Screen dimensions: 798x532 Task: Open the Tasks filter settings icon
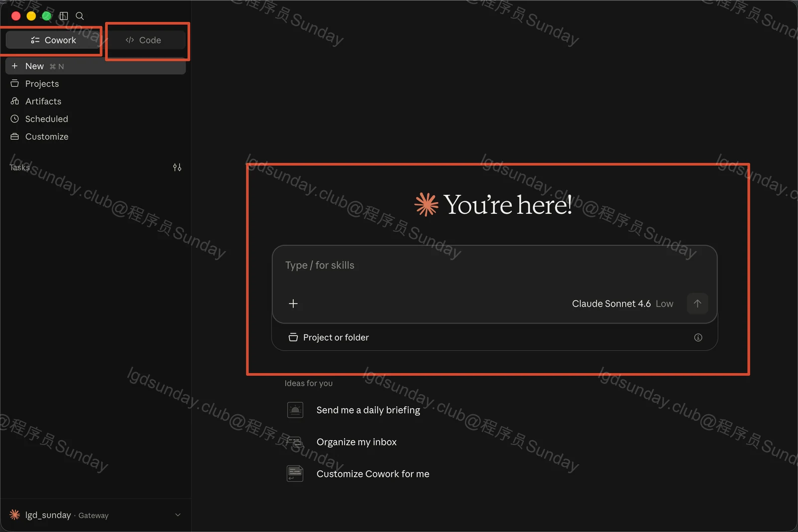(x=177, y=168)
